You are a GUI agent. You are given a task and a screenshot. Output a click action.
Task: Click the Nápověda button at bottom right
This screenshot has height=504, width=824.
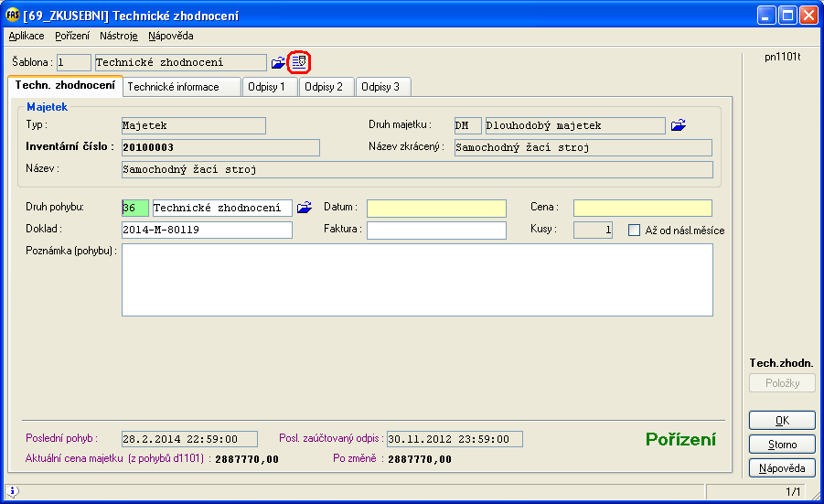tap(782, 468)
